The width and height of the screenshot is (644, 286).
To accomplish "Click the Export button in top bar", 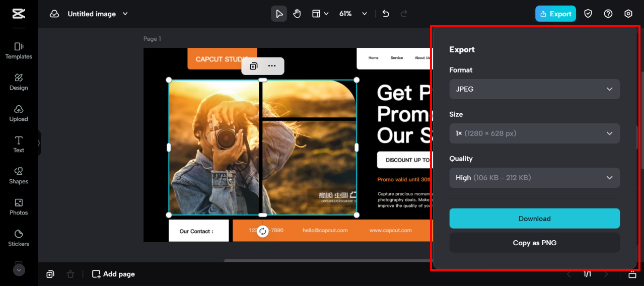I will pyautogui.click(x=555, y=14).
